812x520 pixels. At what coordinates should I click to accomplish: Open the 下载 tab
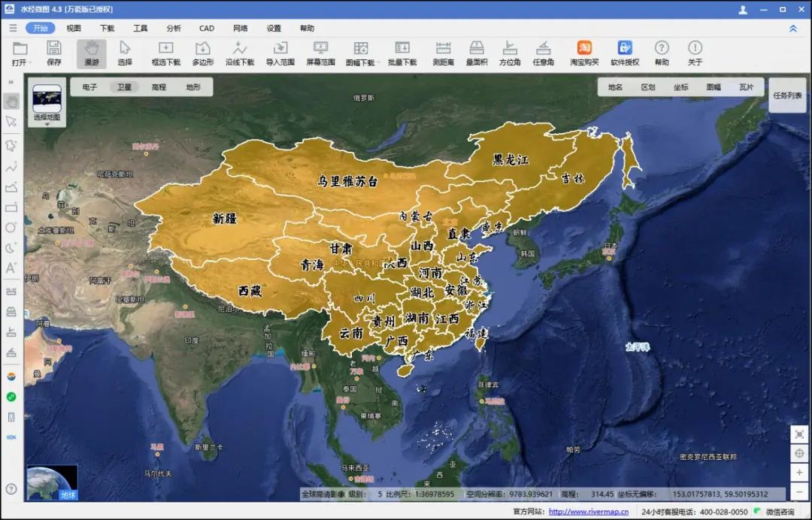[108, 28]
